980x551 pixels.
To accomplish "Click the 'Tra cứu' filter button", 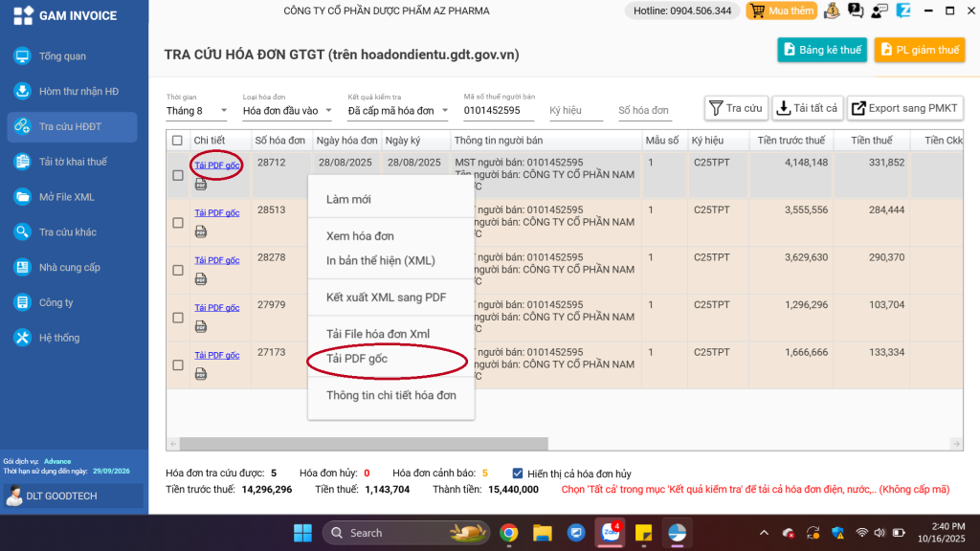I will tap(735, 108).
